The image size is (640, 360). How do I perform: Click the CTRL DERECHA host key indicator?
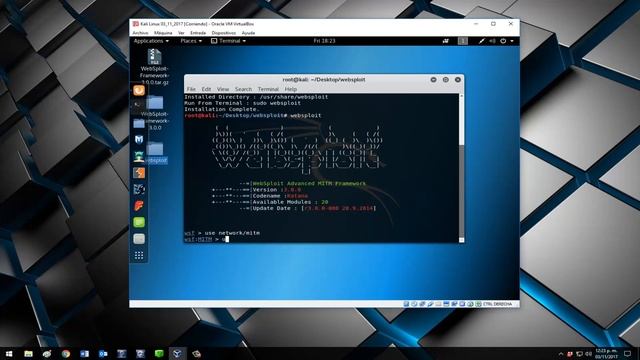click(x=497, y=304)
